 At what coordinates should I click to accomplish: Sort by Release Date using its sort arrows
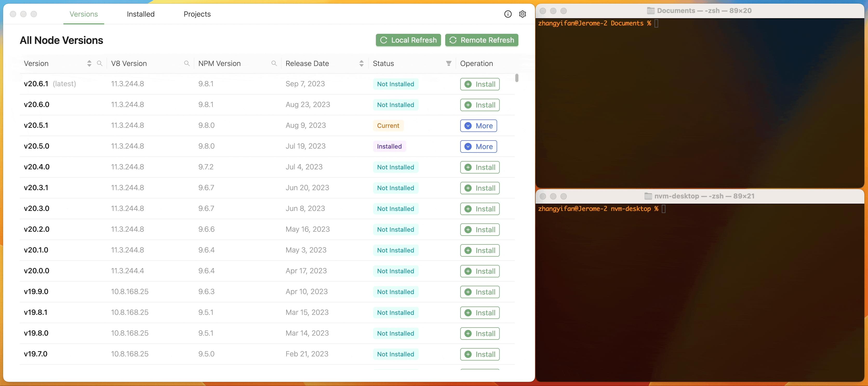coord(361,63)
